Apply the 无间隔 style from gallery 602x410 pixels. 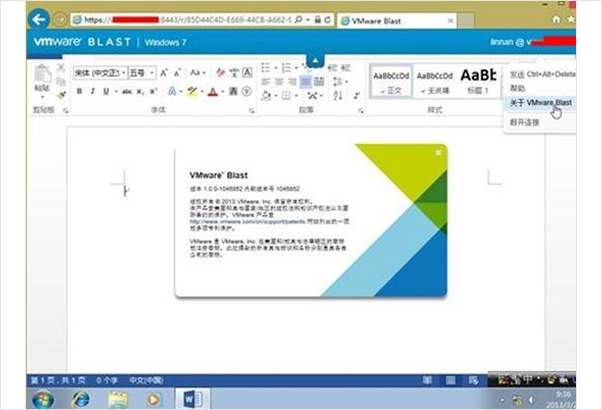tap(435, 81)
